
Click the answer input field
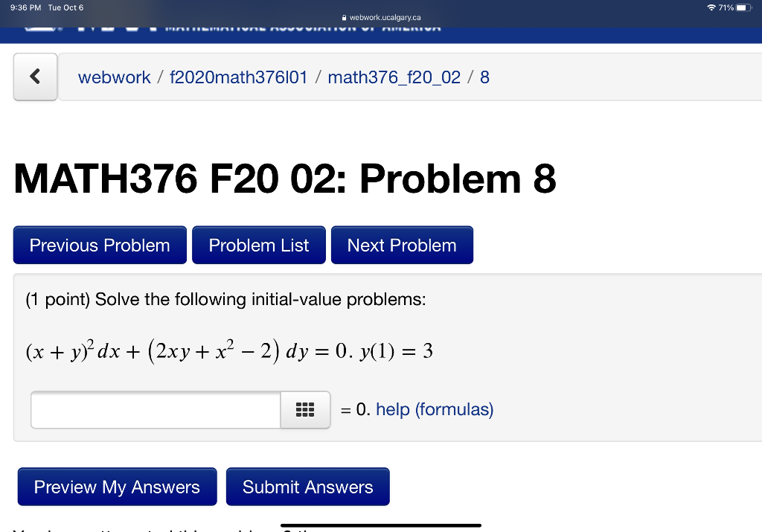(154, 409)
